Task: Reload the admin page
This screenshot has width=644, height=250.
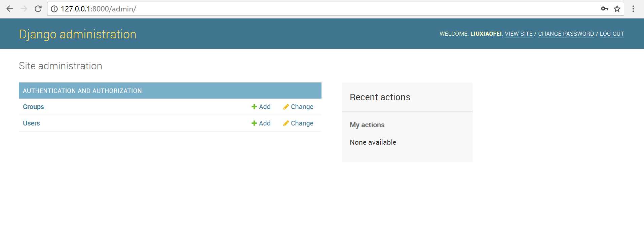Action: [x=38, y=9]
